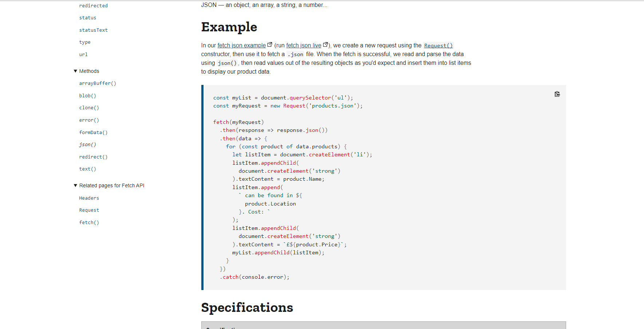Open the 'fetch json live' link
This screenshot has width=644, height=329.
click(304, 45)
